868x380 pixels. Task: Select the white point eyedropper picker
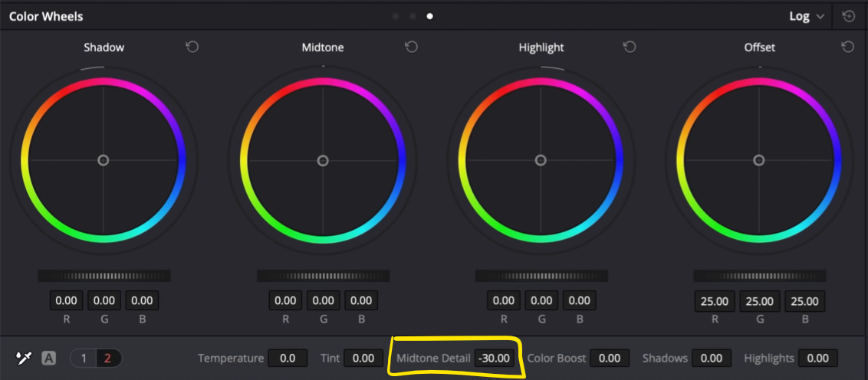[x=23, y=358]
